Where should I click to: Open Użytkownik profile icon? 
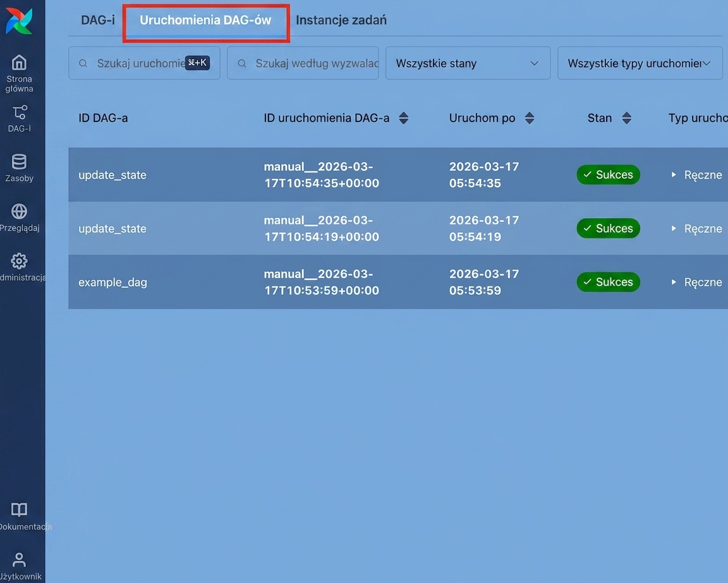pyautogui.click(x=19, y=560)
